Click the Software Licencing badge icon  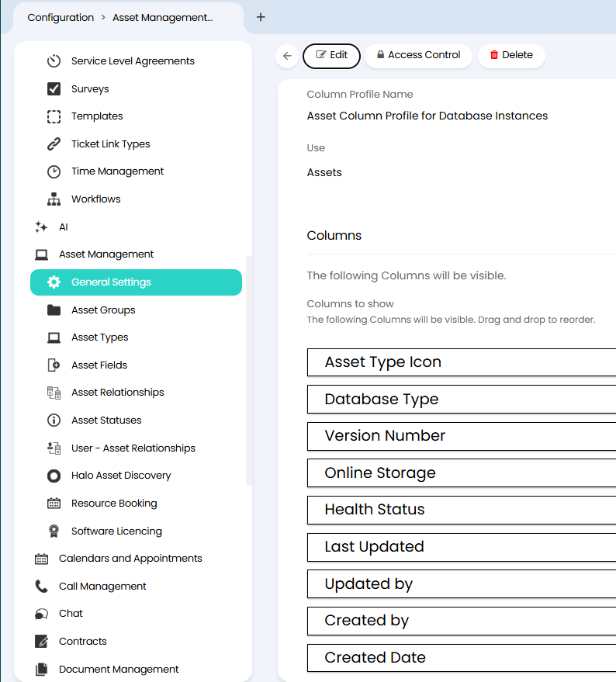point(54,531)
